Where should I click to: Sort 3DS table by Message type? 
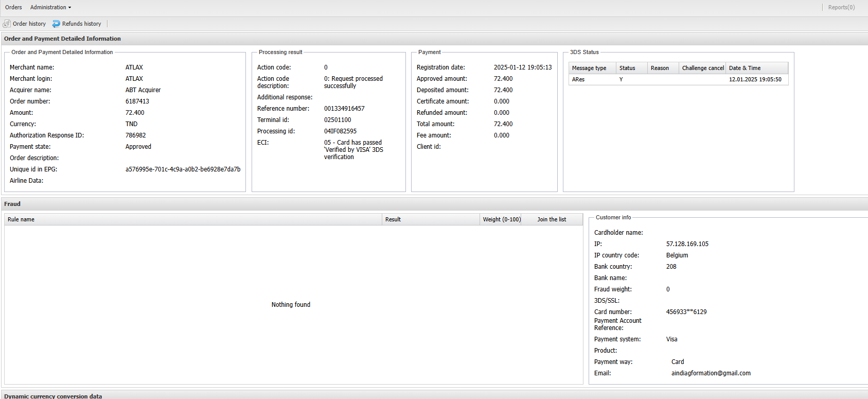click(589, 68)
